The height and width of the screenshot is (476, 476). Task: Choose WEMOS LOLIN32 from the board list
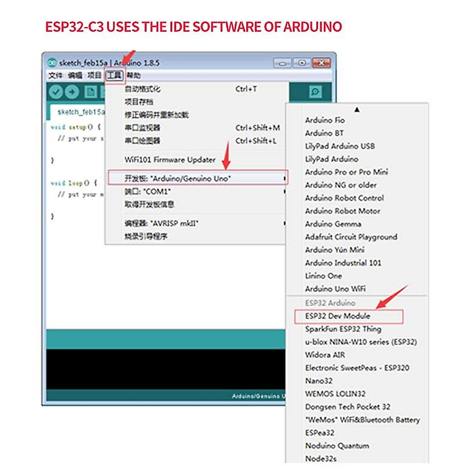(335, 394)
